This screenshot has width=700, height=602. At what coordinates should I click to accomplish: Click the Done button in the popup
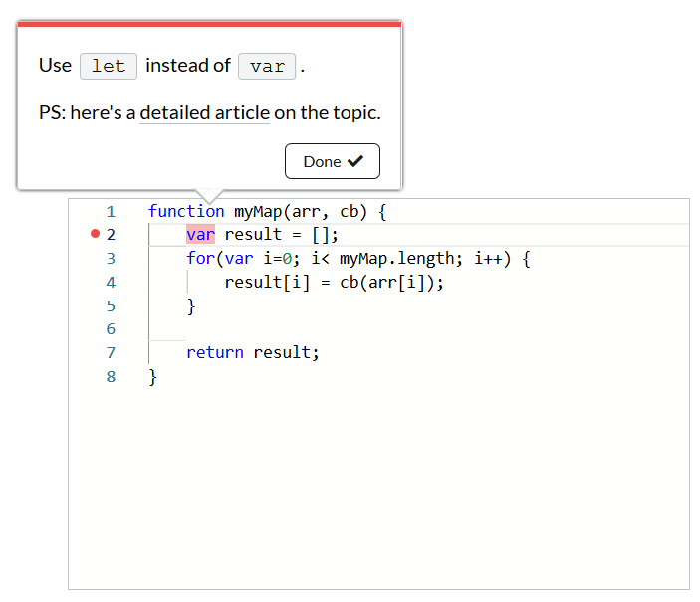(x=332, y=161)
